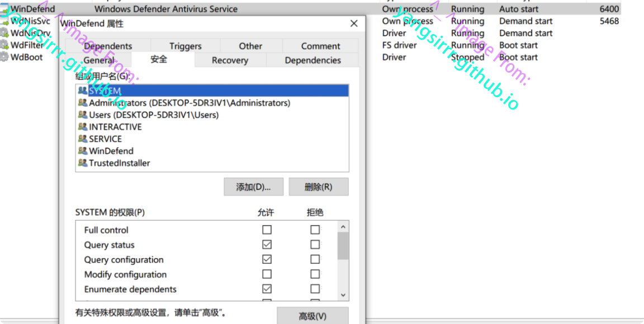Click the WdBoot service gear icon
The height and width of the screenshot is (324, 644).
click(4, 57)
